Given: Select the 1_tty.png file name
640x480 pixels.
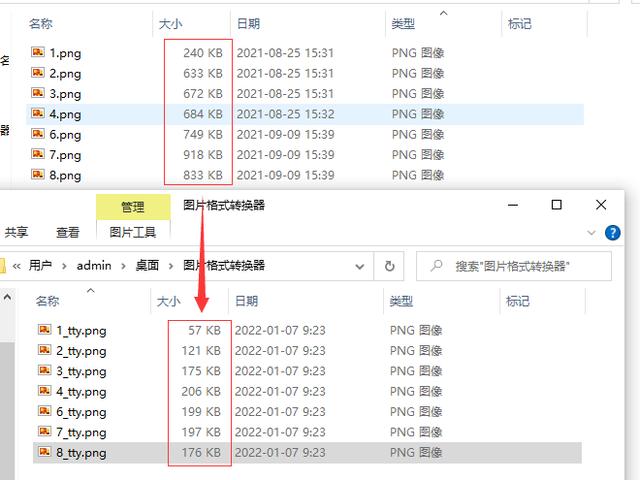Looking at the screenshot, I should pos(81,330).
